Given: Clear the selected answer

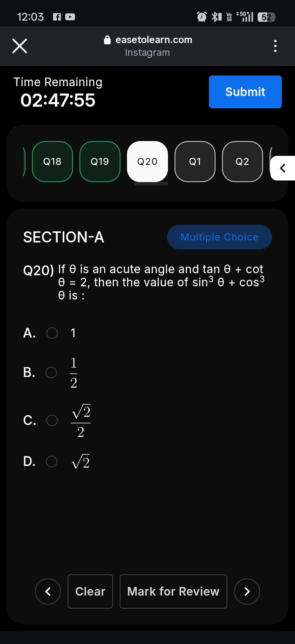Looking at the screenshot, I should tap(90, 591).
